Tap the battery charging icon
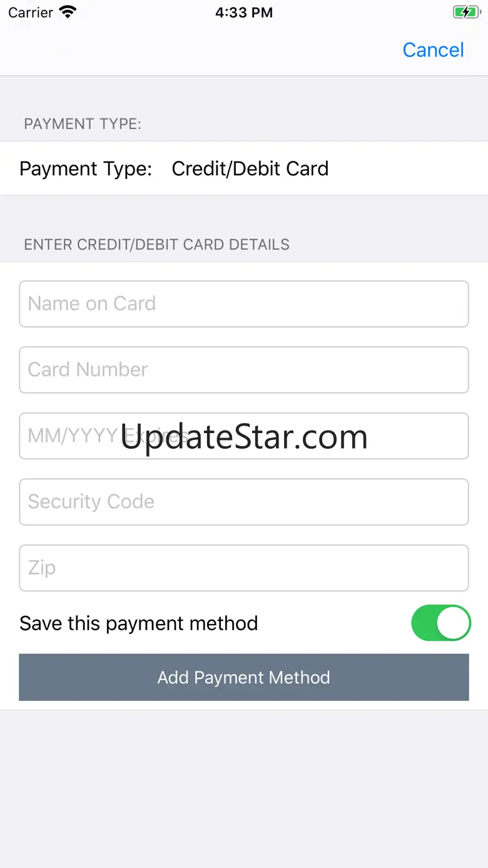The width and height of the screenshot is (488, 868). coord(466,12)
